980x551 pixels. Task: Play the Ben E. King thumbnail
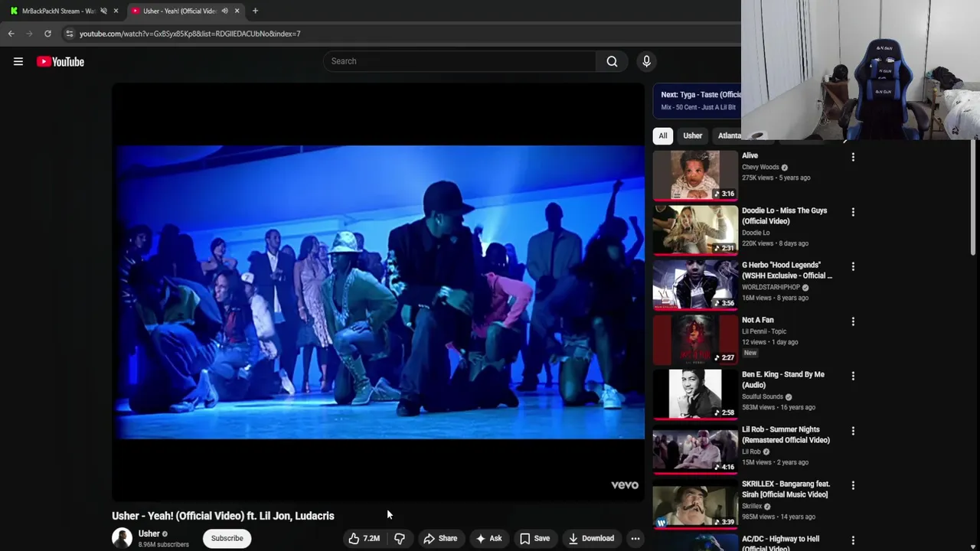tap(695, 394)
